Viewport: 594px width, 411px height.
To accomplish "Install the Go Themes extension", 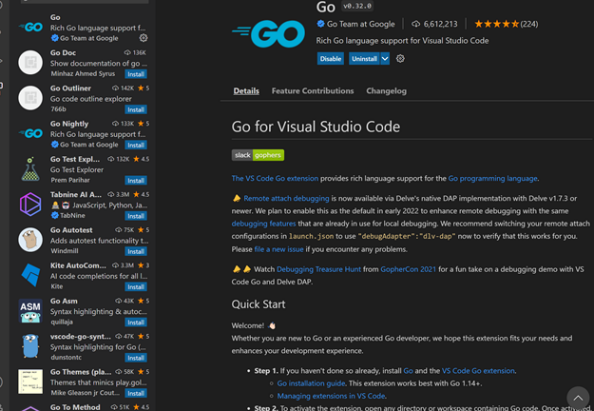I will [136, 394].
